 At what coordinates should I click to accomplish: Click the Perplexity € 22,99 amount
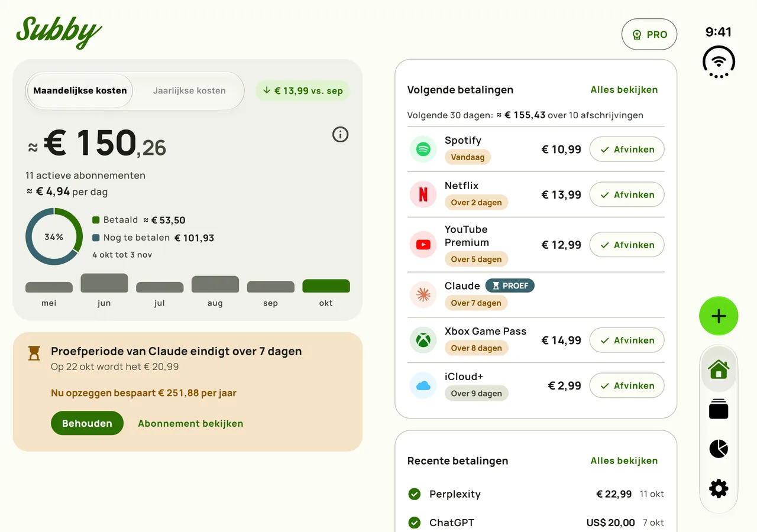[x=614, y=494]
